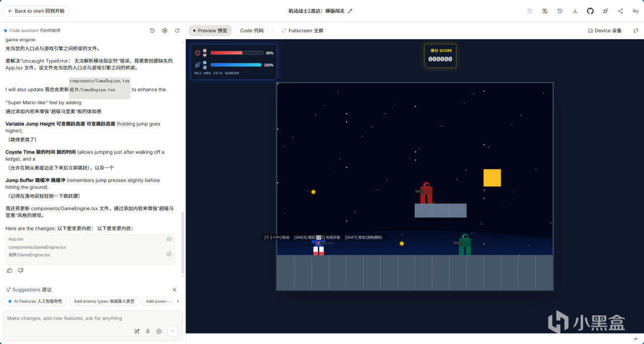Give thumbs up to the response
Image resolution: width=644 pixels, height=344 pixels.
(x=10, y=270)
